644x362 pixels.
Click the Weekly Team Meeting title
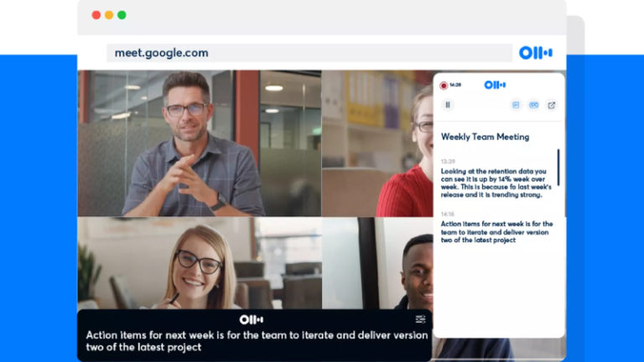(x=485, y=137)
